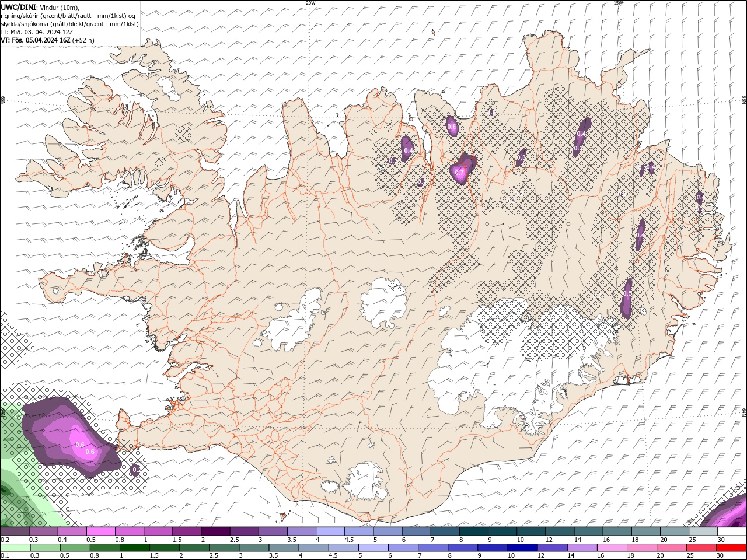
Task: Click the 0.2 value on small southwest patch
Action: (x=136, y=469)
